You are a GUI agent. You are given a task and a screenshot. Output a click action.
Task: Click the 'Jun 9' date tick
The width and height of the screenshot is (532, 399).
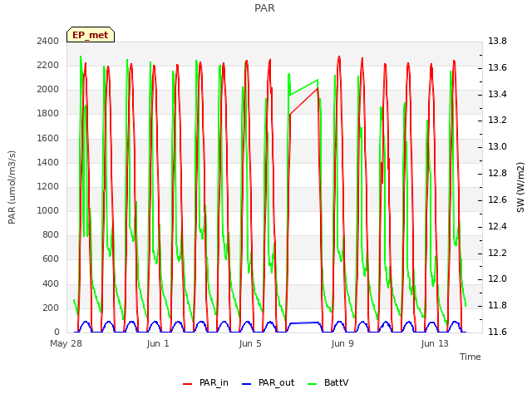coord(342,343)
